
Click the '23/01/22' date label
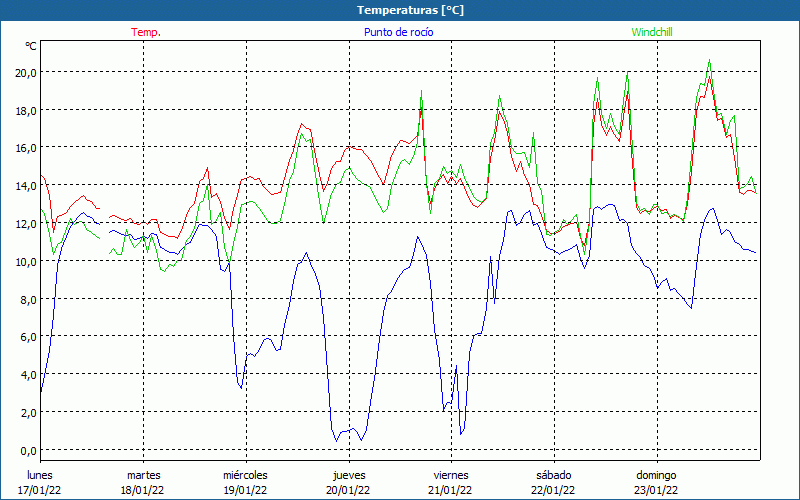point(656,490)
